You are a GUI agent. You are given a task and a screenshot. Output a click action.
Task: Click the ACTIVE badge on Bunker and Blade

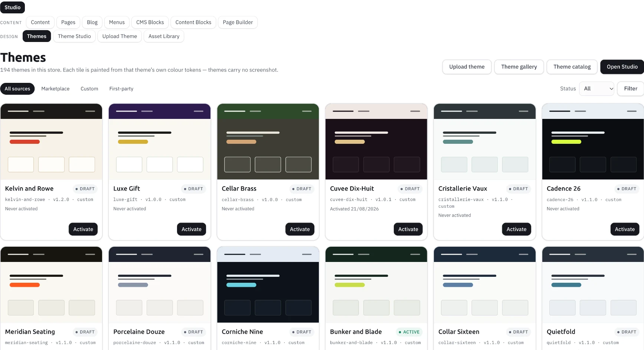coord(409,332)
